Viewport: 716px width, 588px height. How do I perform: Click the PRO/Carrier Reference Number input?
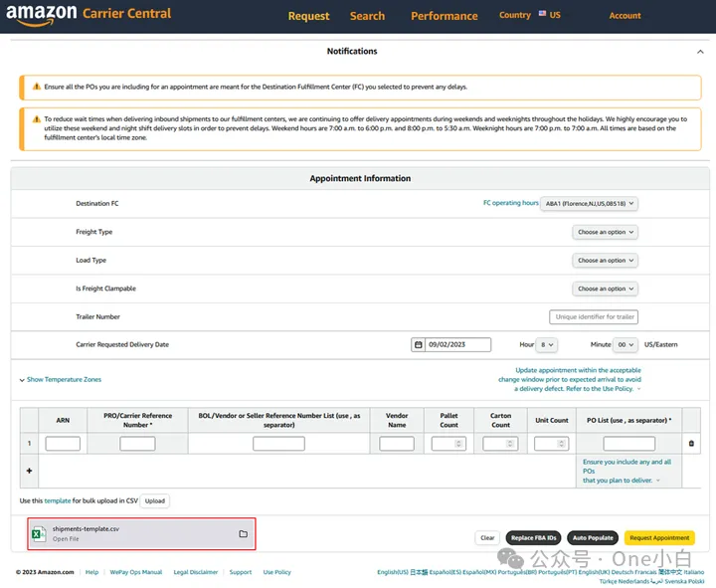coord(137,444)
